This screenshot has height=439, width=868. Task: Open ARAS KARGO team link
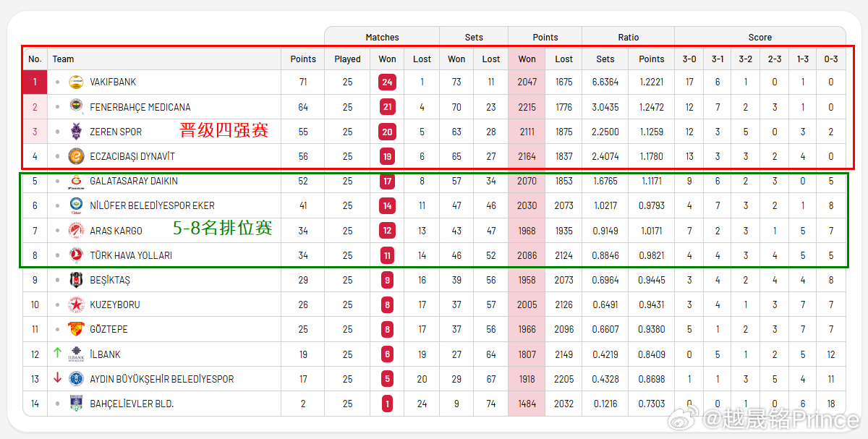coord(116,231)
